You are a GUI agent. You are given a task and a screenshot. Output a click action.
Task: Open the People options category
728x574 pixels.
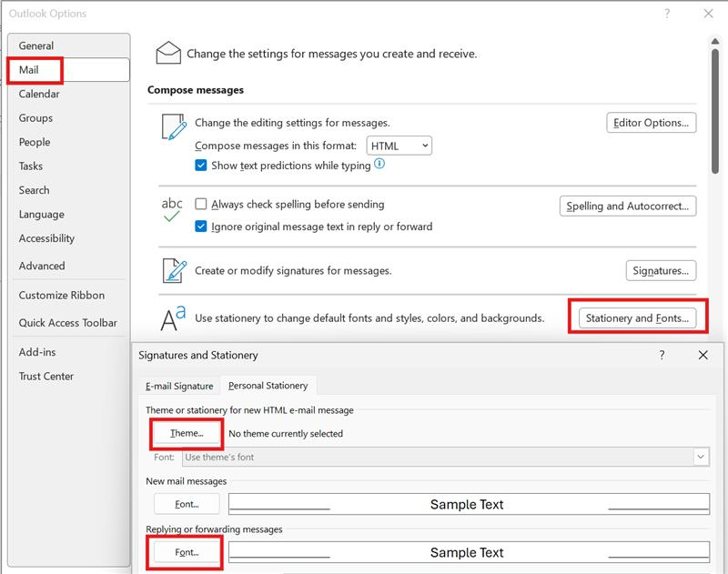tap(69, 142)
